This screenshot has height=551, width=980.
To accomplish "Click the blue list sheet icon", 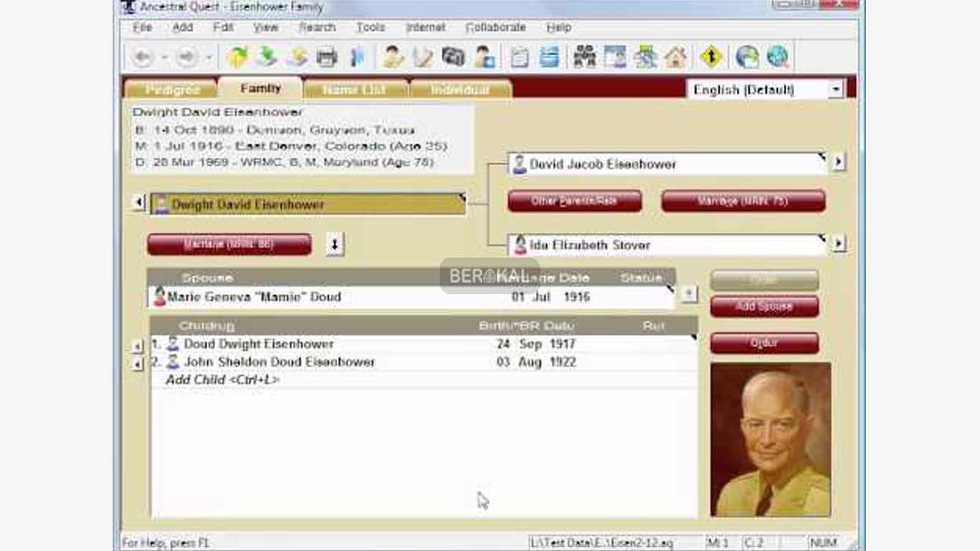I will coord(550,57).
